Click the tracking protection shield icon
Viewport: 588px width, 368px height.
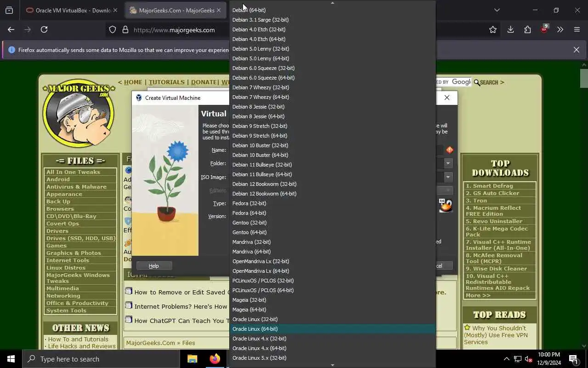coord(113,29)
